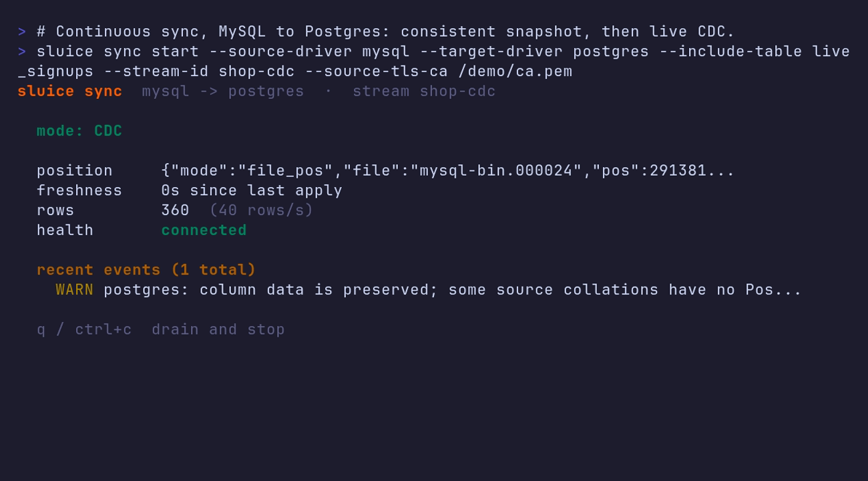The width and height of the screenshot is (868, 481).
Task: Click the green 'connected' health status
Action: 204,230
